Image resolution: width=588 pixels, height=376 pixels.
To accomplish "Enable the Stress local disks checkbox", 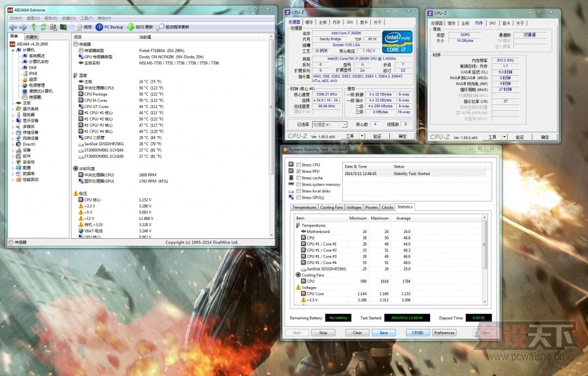I will [x=299, y=191].
